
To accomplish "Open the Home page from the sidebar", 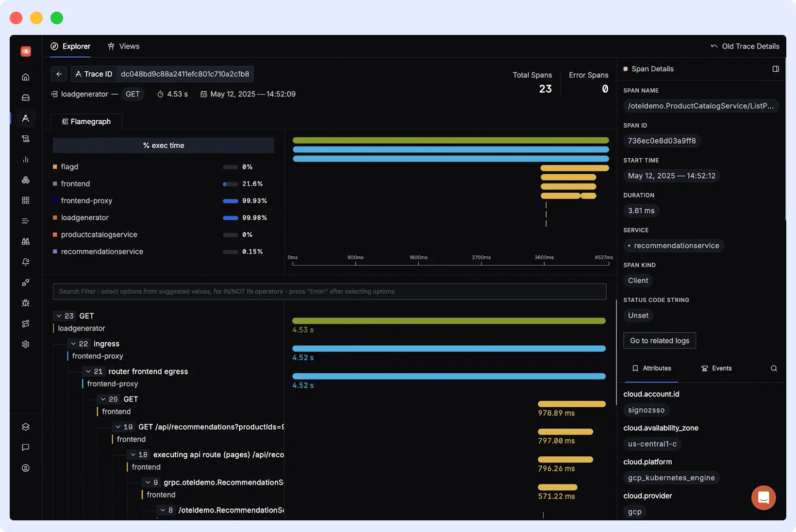I will click(x=25, y=76).
